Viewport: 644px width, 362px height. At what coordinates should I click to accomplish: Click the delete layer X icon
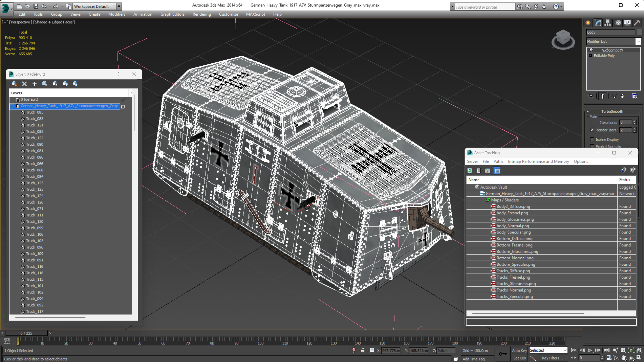24,84
